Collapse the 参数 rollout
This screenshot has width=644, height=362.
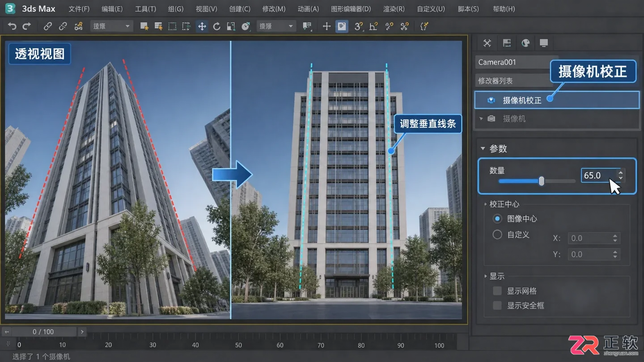[483, 148]
